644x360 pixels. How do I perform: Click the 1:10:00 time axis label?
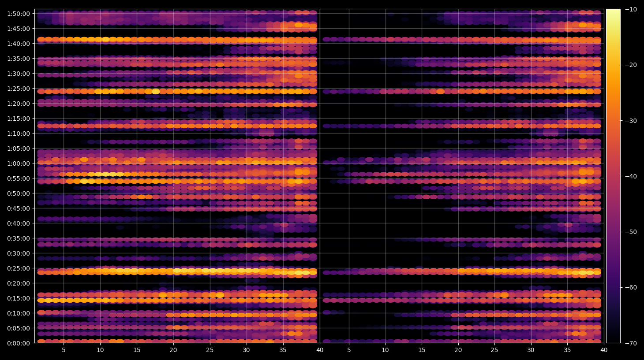(x=19, y=134)
